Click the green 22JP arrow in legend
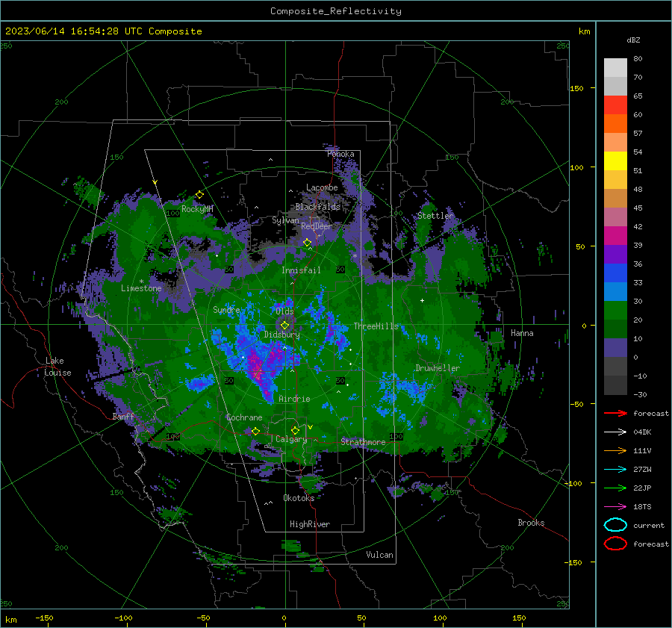Image resolution: width=672 pixels, height=628 pixels. click(615, 488)
